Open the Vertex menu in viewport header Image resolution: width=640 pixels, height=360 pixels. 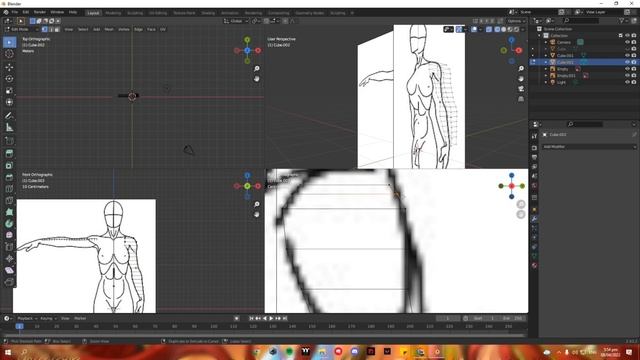click(x=124, y=29)
